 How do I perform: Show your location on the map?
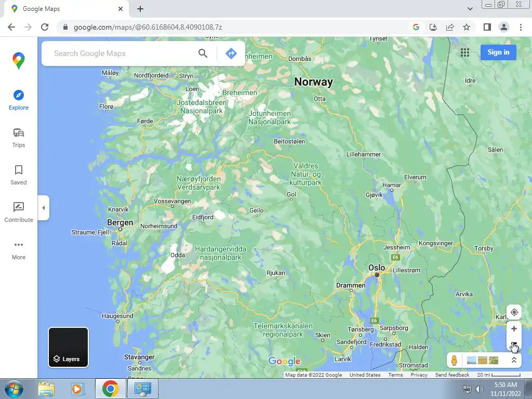click(x=514, y=312)
